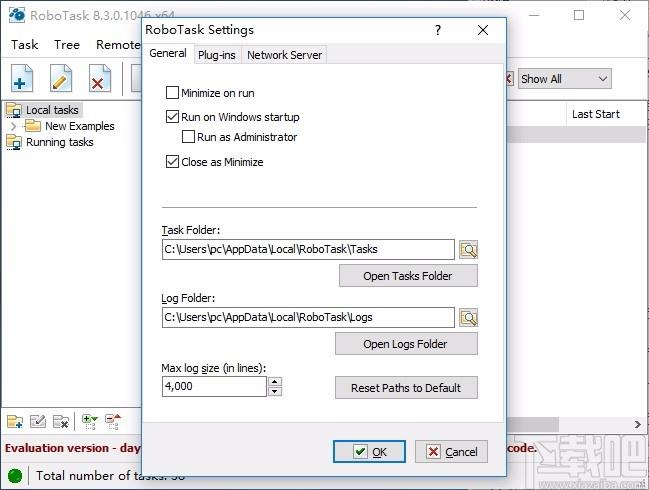
Task: Select Running tasks in the tree
Action: [x=60, y=142]
